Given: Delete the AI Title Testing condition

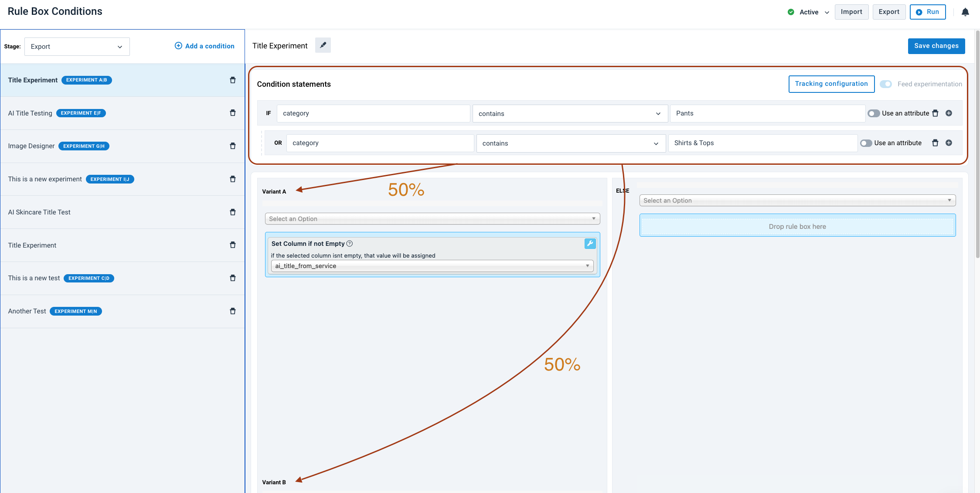Looking at the screenshot, I should click(233, 113).
